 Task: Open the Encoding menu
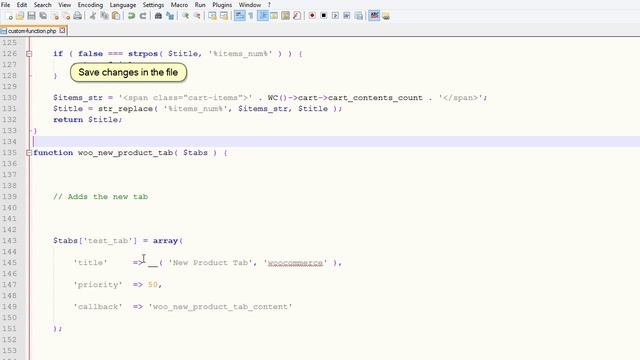click(90, 5)
